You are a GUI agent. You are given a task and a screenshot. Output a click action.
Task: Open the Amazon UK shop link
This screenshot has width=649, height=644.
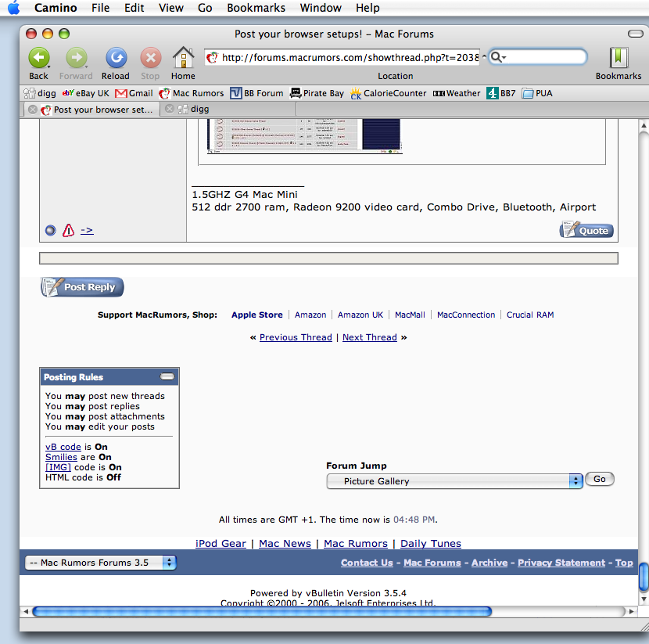[360, 315]
